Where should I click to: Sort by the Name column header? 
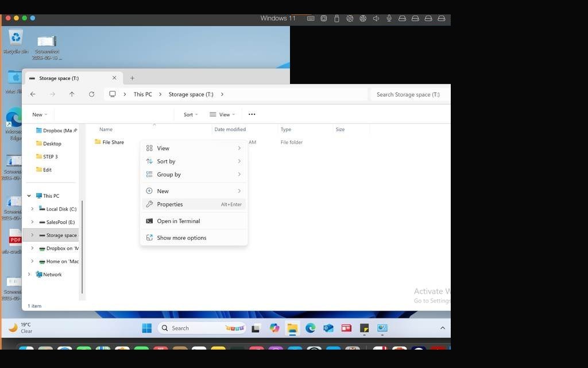tap(106, 129)
